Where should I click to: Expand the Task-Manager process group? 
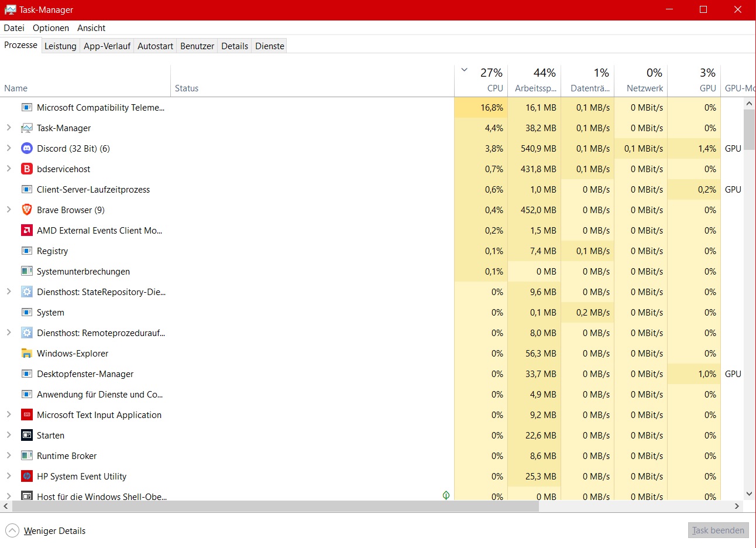9,128
